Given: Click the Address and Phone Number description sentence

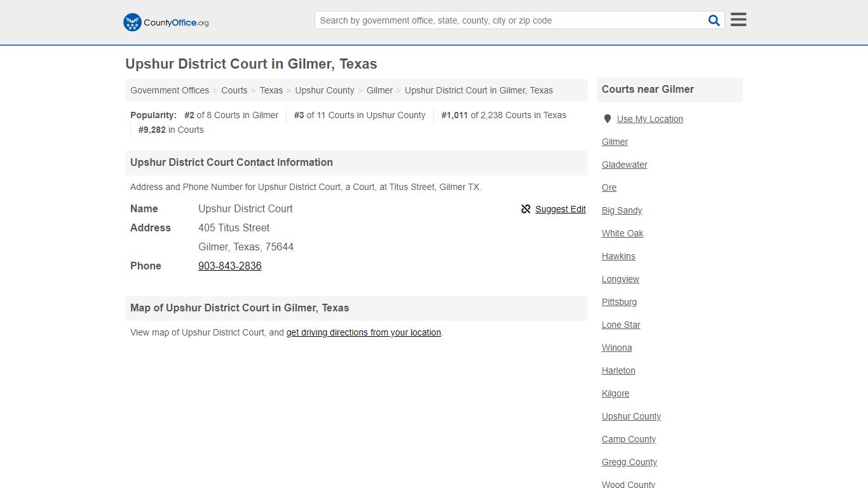Looking at the screenshot, I should coord(306,187).
